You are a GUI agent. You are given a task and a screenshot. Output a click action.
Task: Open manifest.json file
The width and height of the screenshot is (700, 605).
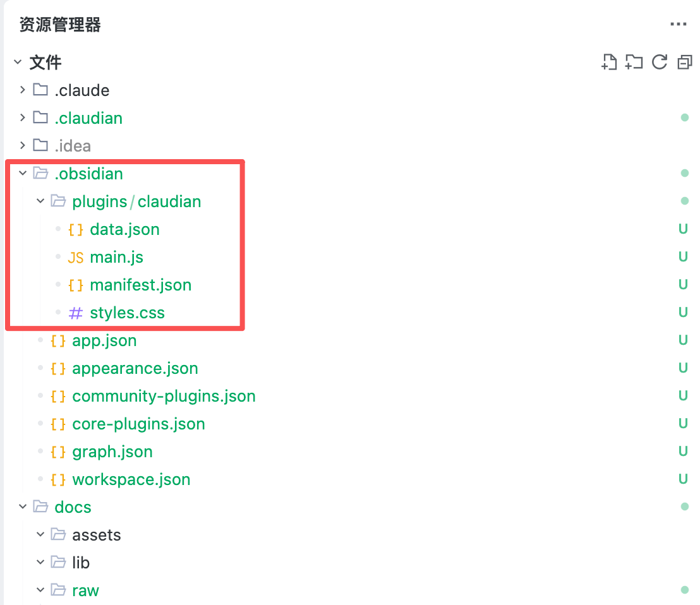coord(140,285)
